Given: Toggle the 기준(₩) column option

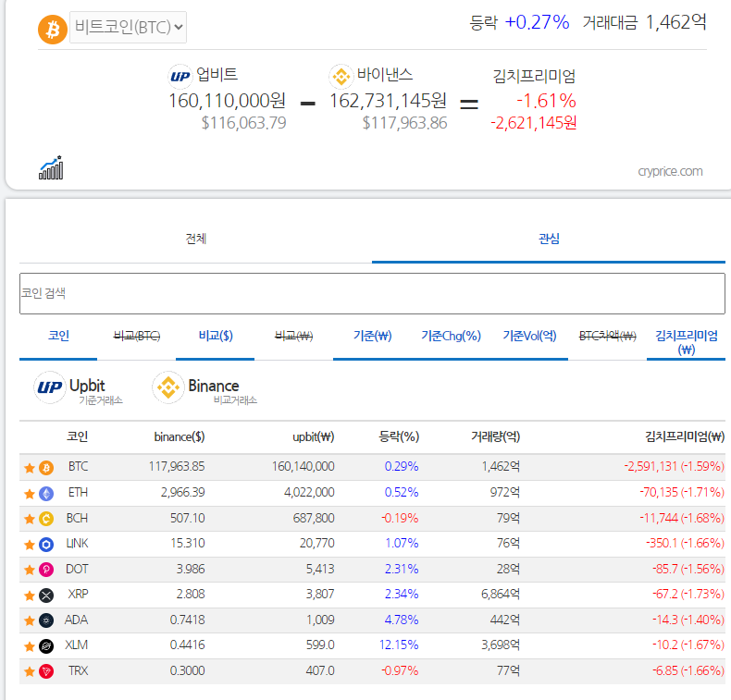Looking at the screenshot, I should pos(373,337).
